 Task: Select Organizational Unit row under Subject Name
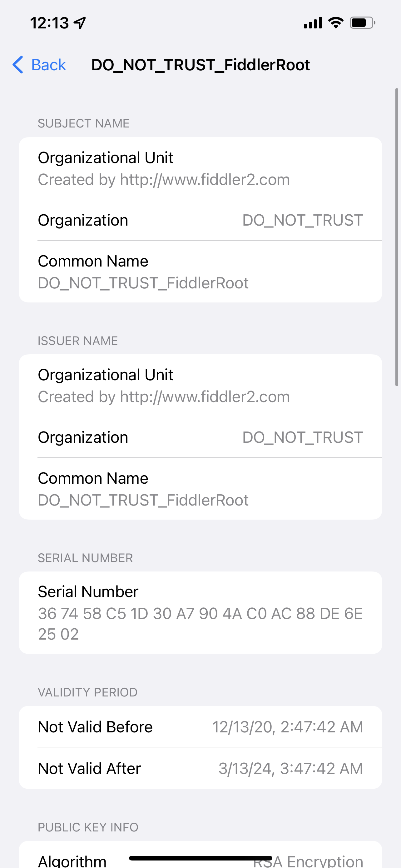200,168
